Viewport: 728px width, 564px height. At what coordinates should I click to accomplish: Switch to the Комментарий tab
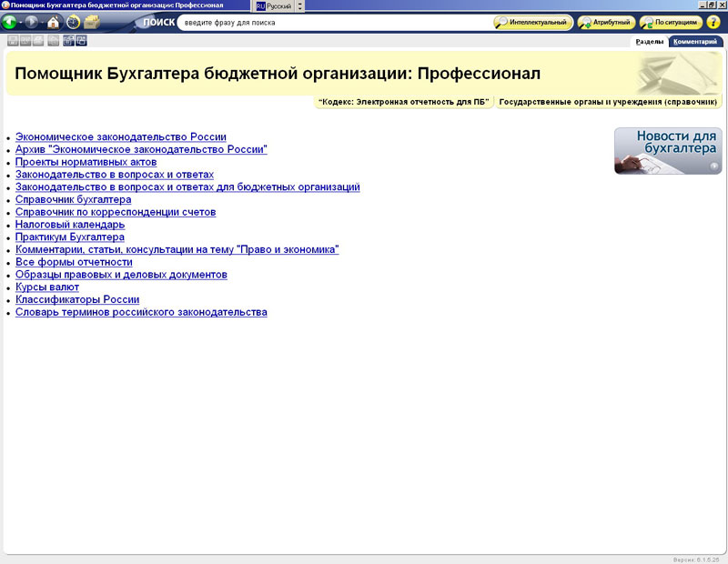697,42
